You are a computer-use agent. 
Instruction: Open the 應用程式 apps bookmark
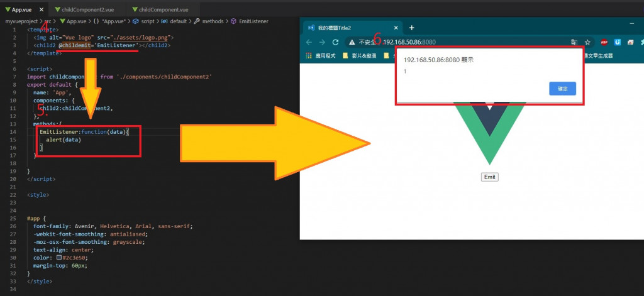pyautogui.click(x=321, y=55)
